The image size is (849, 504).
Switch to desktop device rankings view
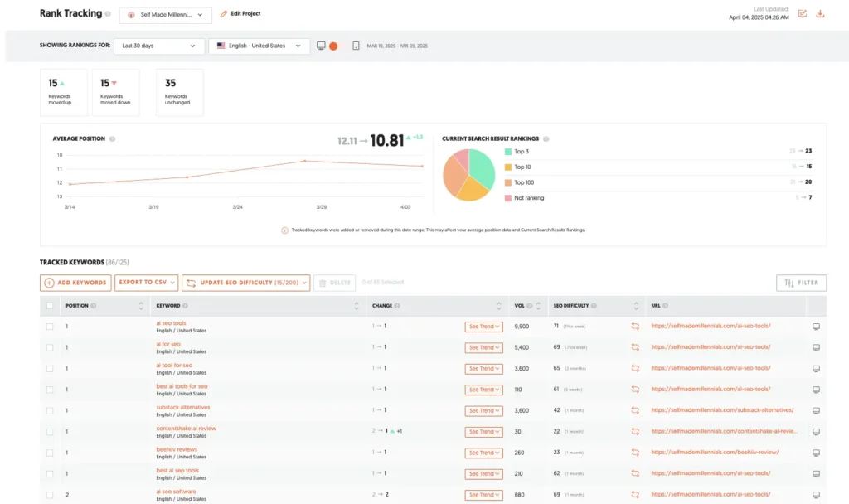point(321,46)
